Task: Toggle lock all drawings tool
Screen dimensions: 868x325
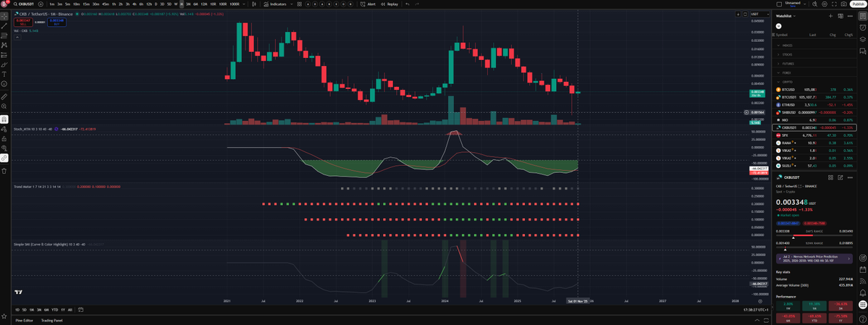Action: (x=5, y=138)
